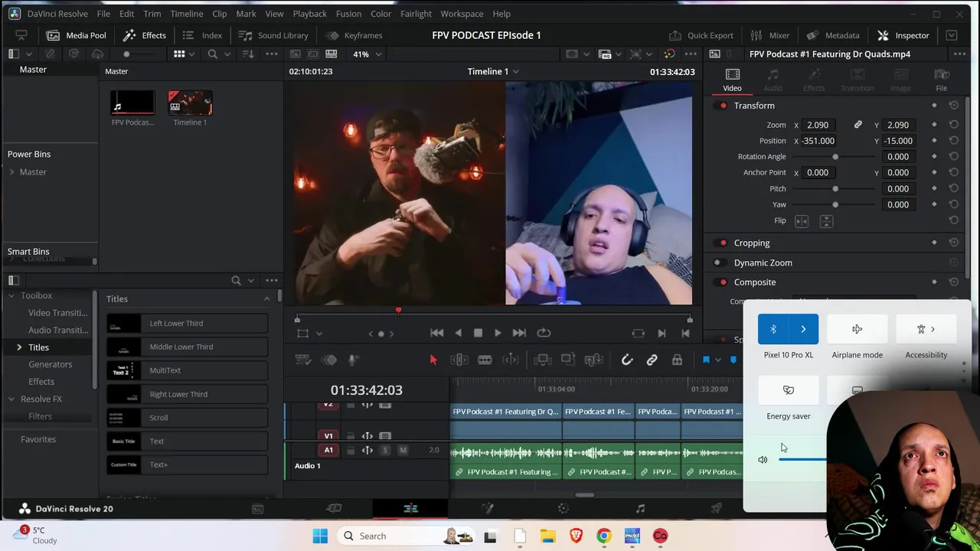Screen dimensions: 980x551
Task: Unlink Zoom X and Y chain icon
Action: pos(858,125)
